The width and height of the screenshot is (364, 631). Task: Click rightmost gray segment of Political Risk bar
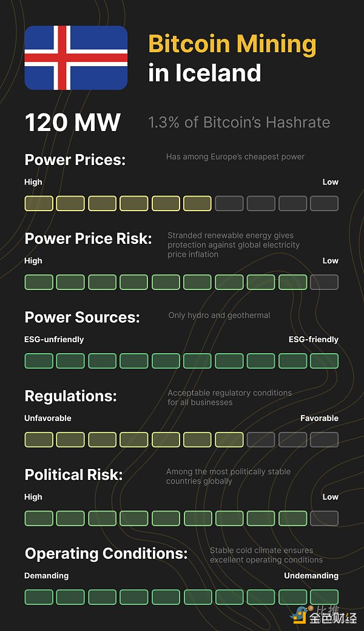[324, 518]
